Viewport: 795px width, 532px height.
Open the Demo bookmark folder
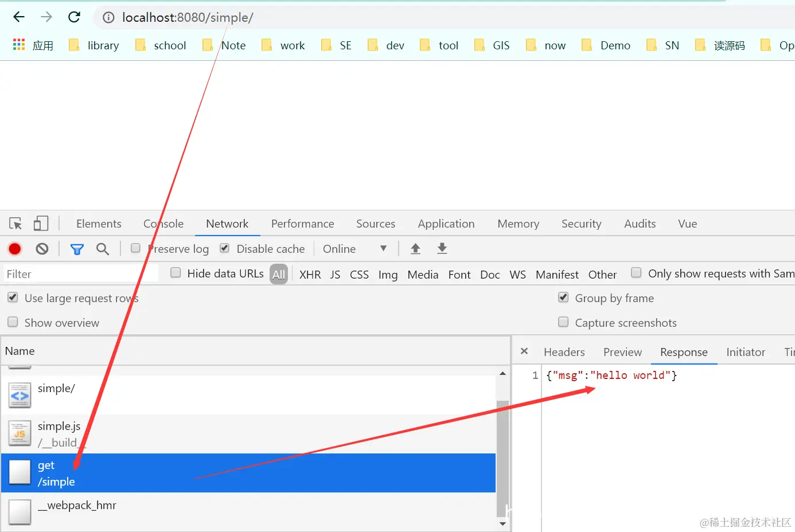coord(606,45)
